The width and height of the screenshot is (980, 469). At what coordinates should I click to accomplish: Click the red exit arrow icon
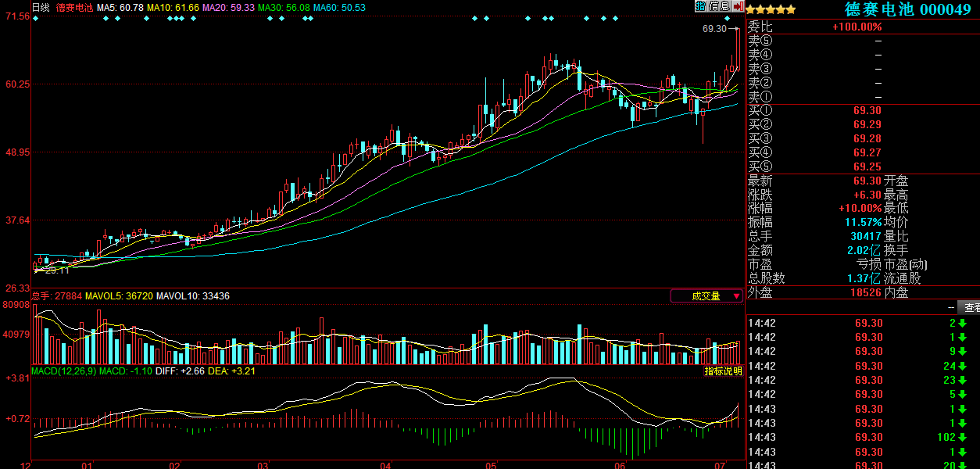pyautogui.click(x=738, y=6)
